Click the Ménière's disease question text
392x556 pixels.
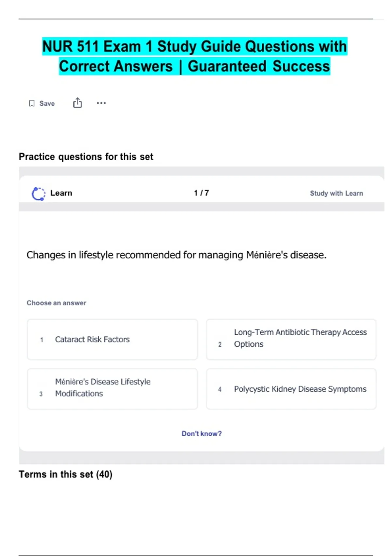point(176,255)
